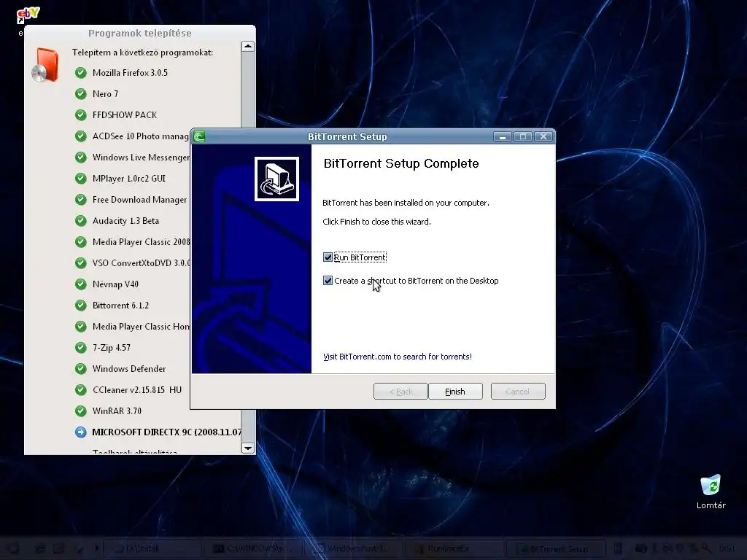Click the green BitTorrent icon in the setup title bar
This screenshot has height=560, width=747.
point(200,137)
